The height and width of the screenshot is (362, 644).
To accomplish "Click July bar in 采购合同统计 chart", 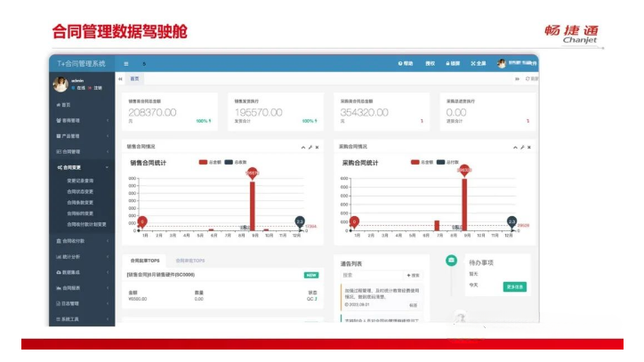I will [x=437, y=226].
